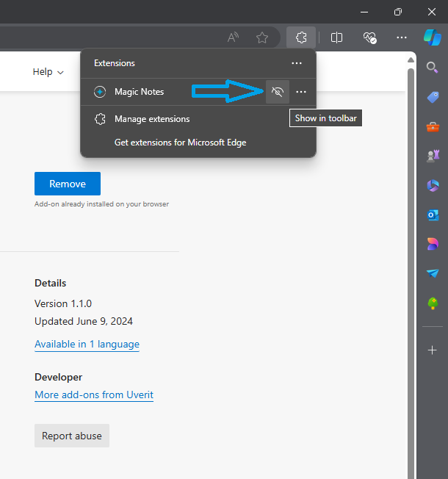Add this page to favorites with star icon
Screen dimensions: 448x479
tap(261, 37)
